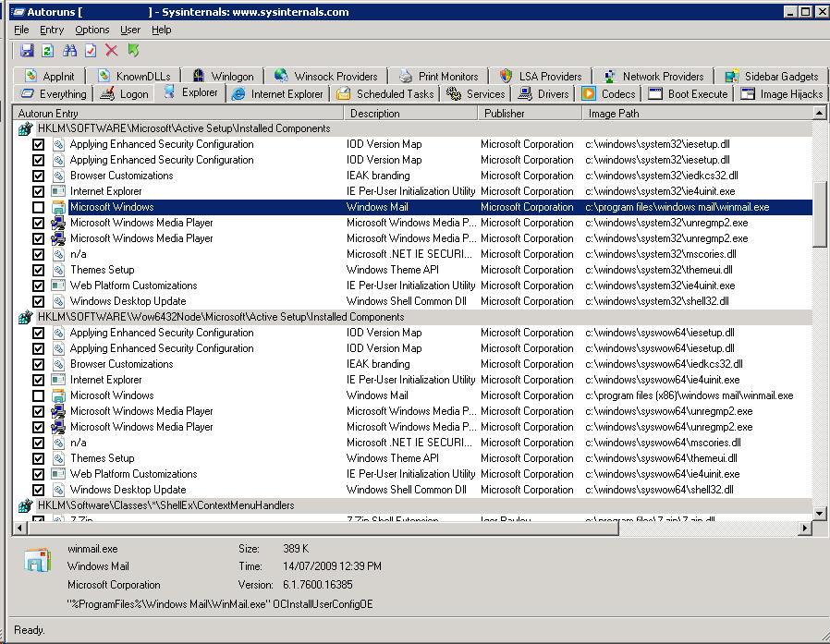830x644 pixels.
Task: Click the Properties toolbar icon
Action: pos(91,50)
